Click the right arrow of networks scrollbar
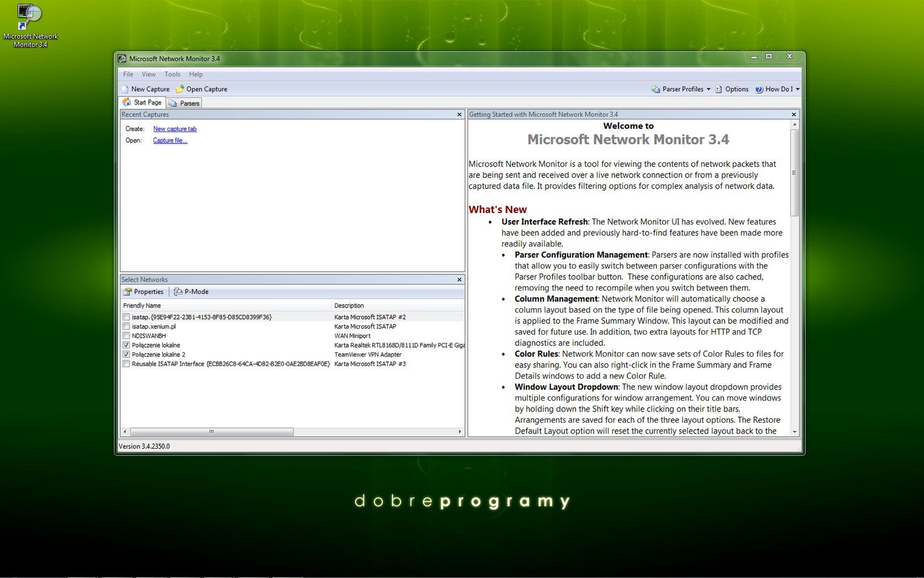 [x=460, y=432]
